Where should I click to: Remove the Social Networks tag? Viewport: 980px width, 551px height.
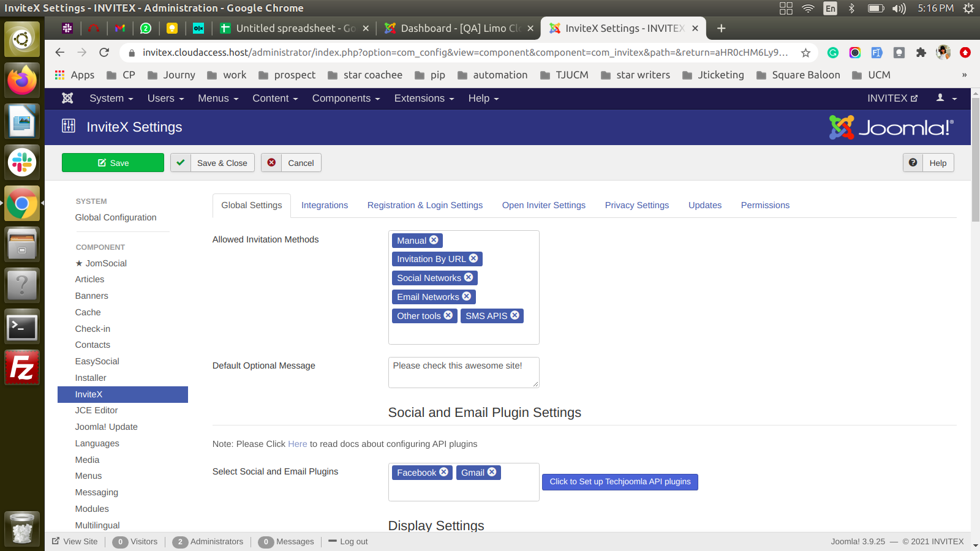coord(469,277)
